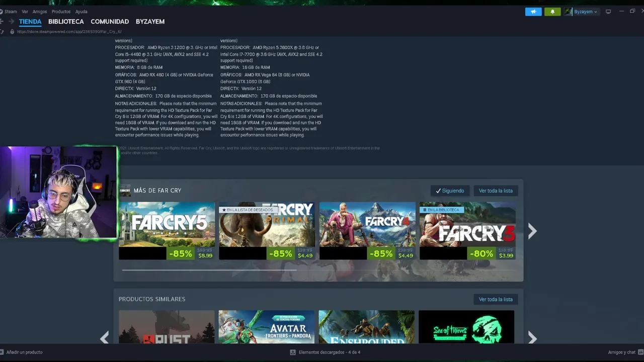Click the Far Cry 5 -85% discount badge

(180, 253)
